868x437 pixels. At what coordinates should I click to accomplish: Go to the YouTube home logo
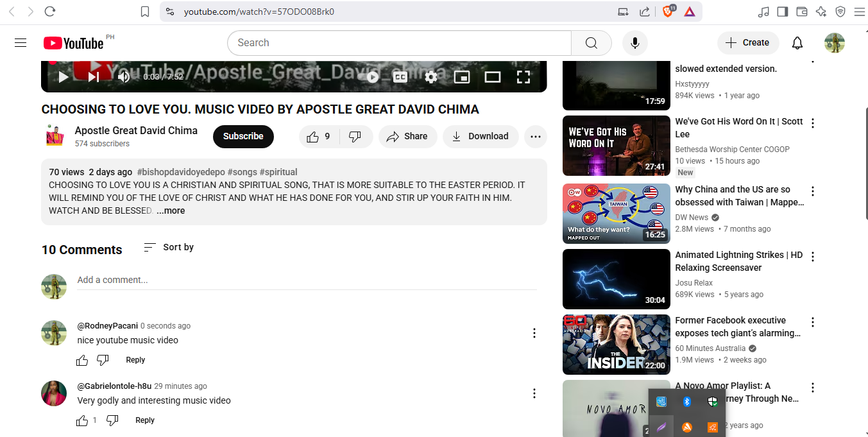[73, 43]
